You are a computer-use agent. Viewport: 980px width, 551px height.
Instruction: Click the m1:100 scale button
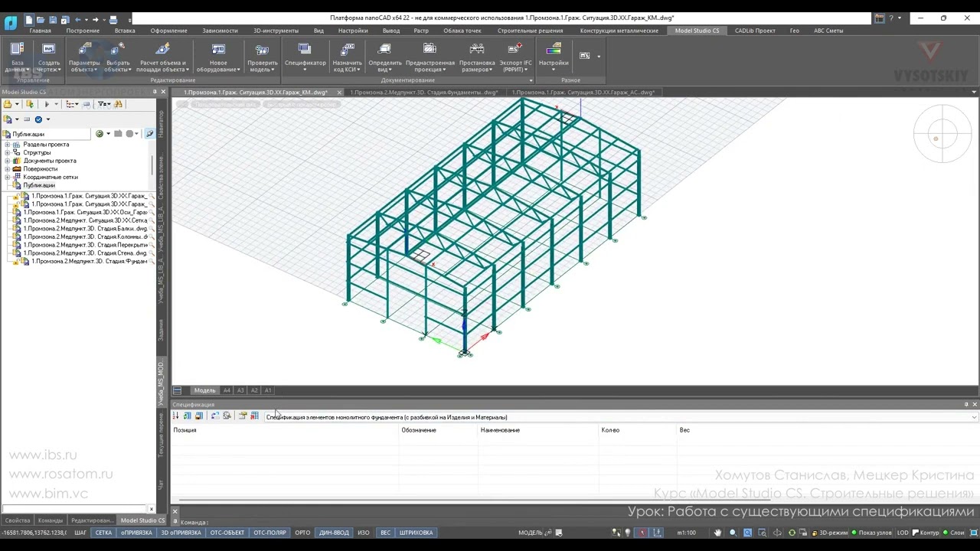coord(686,533)
